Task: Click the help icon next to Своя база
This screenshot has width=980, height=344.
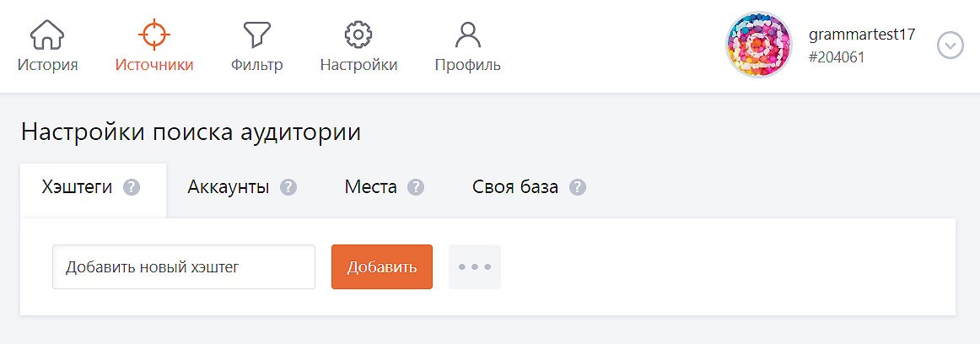Action: coord(578,187)
